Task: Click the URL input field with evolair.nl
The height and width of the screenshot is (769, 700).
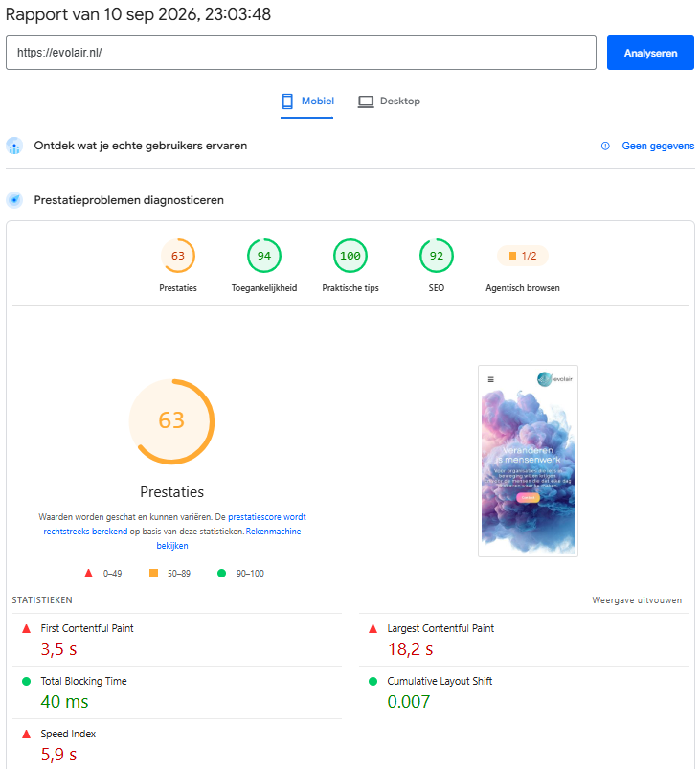Action: [x=301, y=53]
